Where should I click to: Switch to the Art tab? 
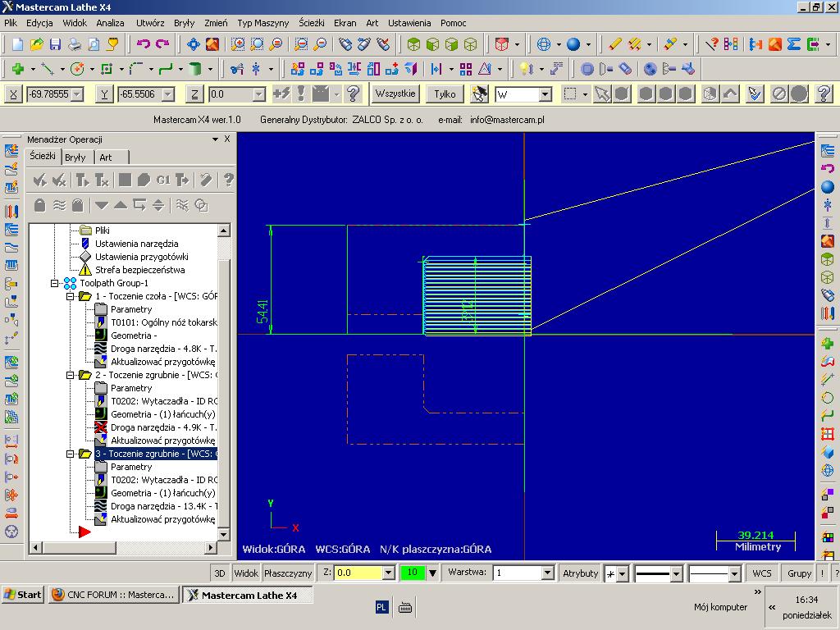point(106,157)
